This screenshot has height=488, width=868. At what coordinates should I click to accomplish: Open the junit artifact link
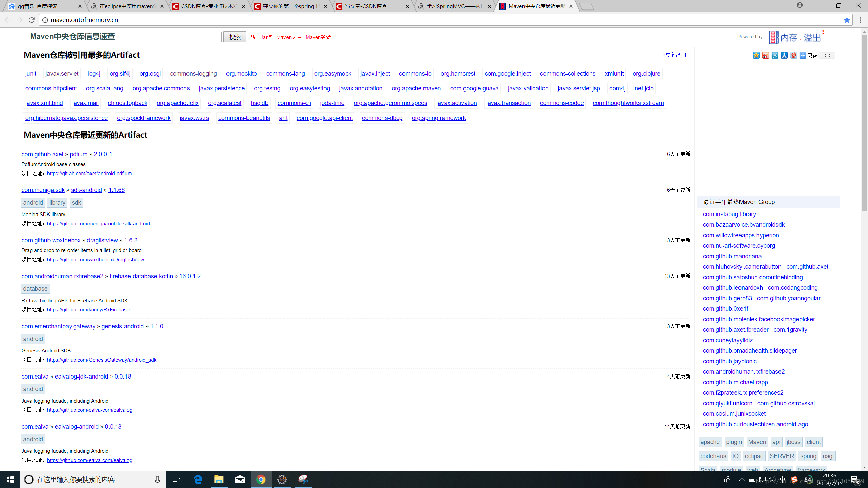[31, 74]
